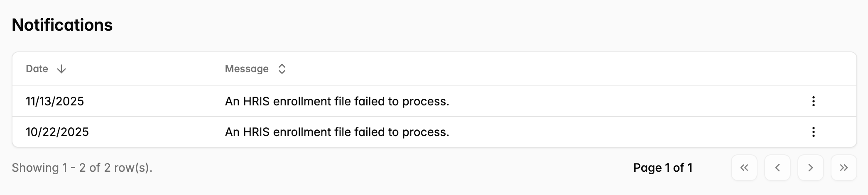Jump to the last page of notifications

pyautogui.click(x=843, y=168)
